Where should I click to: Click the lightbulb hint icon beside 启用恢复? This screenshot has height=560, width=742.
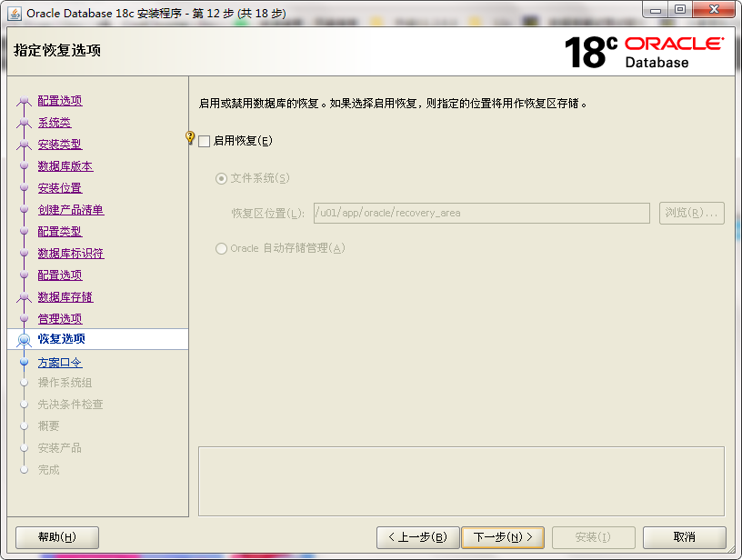(190, 137)
